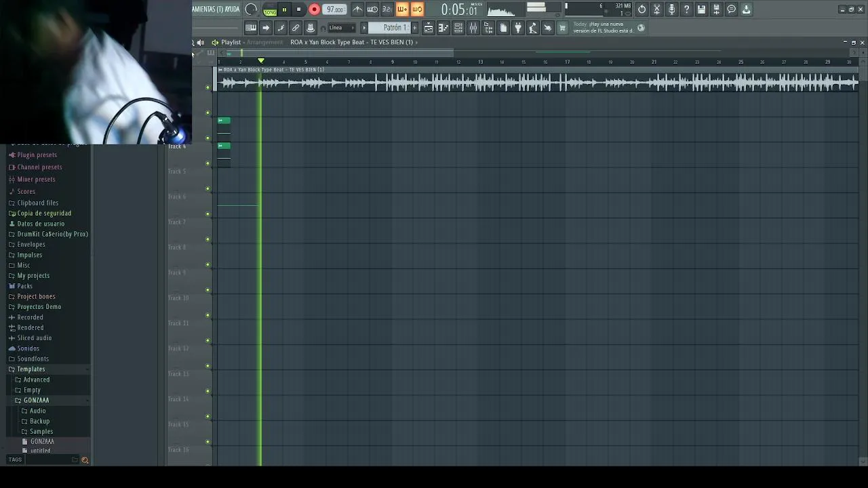Click the download arrow icon in toolbar

[x=746, y=9]
